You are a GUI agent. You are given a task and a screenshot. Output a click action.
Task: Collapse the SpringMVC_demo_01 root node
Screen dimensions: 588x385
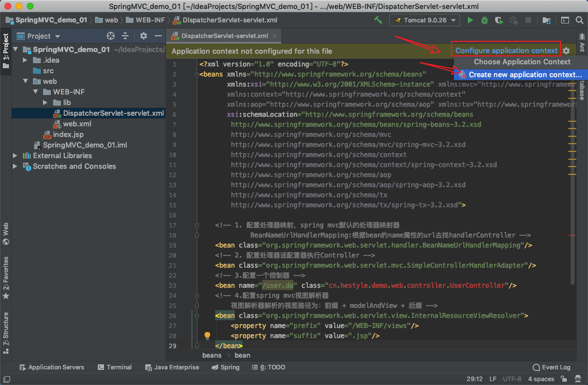pyautogui.click(x=16, y=49)
